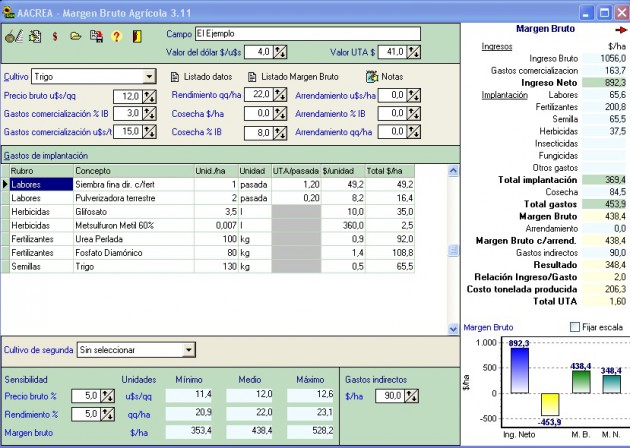Adjust Rendimiento qq/ha spinner
Screen dimensions: 630x448
click(280, 95)
